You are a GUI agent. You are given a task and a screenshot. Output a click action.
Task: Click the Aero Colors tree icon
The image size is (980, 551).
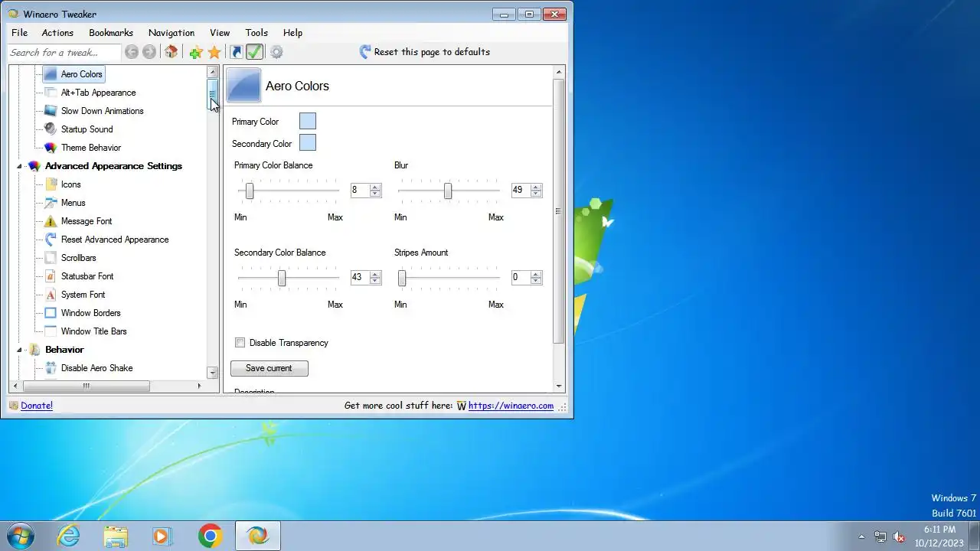50,74
